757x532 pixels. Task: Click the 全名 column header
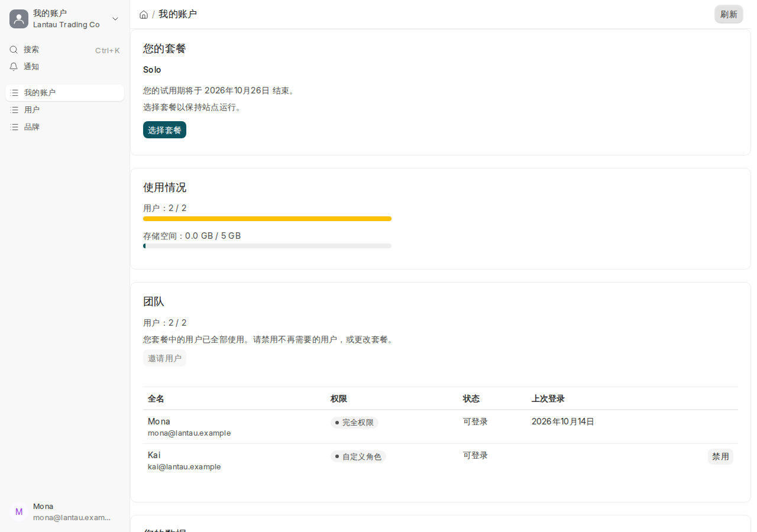[x=156, y=399]
